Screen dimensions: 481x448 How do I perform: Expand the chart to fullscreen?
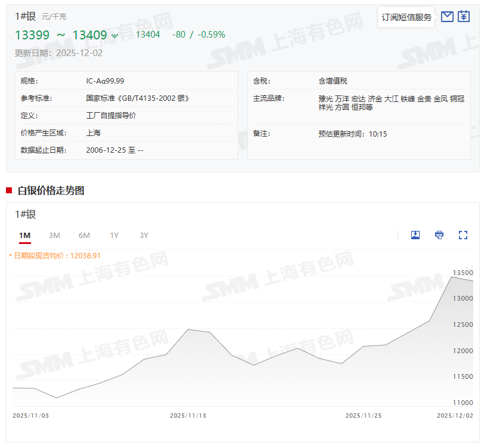pos(463,235)
